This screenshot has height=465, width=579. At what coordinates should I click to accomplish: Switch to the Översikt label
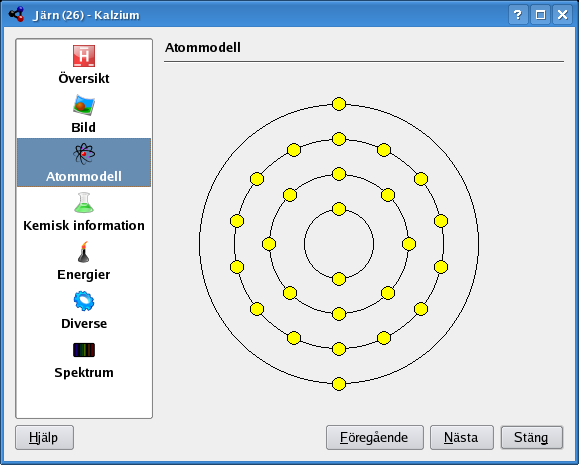click(84, 79)
